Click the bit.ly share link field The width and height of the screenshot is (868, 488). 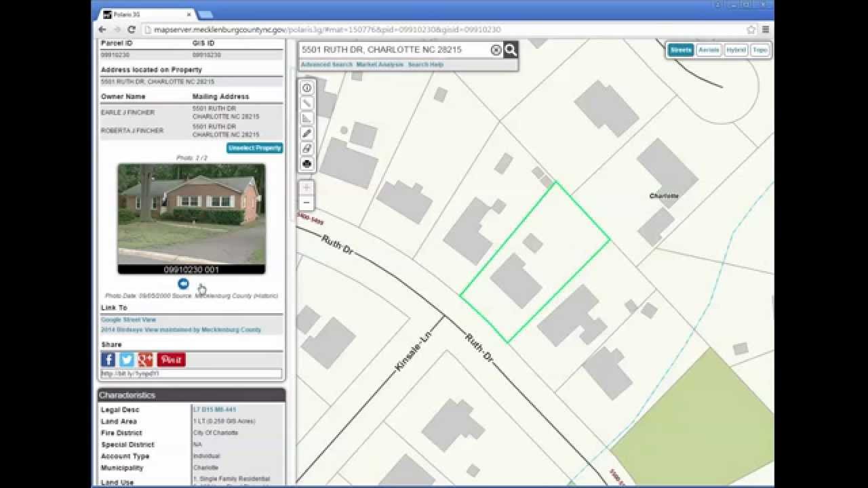[x=191, y=373]
